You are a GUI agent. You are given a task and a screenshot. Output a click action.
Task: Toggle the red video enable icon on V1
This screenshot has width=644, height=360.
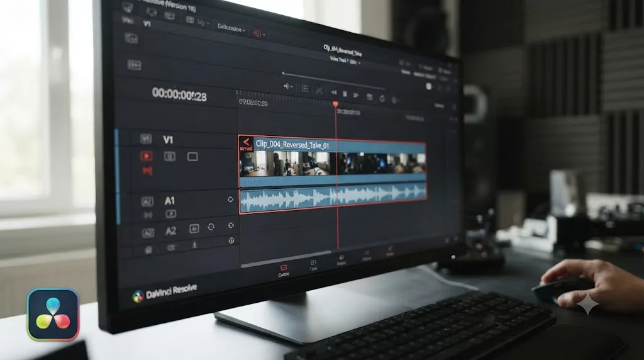146,156
